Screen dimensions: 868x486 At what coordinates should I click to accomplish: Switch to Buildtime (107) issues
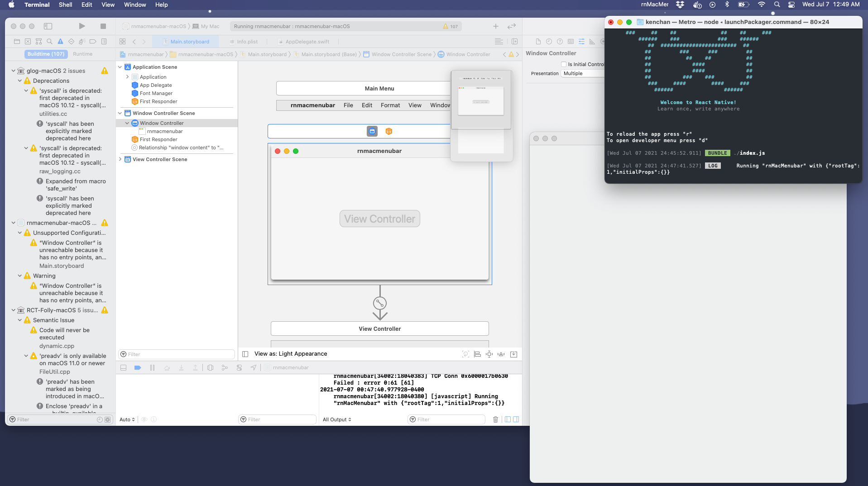click(x=46, y=54)
